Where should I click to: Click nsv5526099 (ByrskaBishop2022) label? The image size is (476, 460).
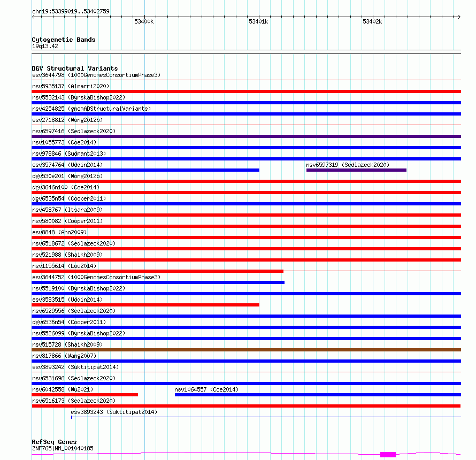[79, 333]
